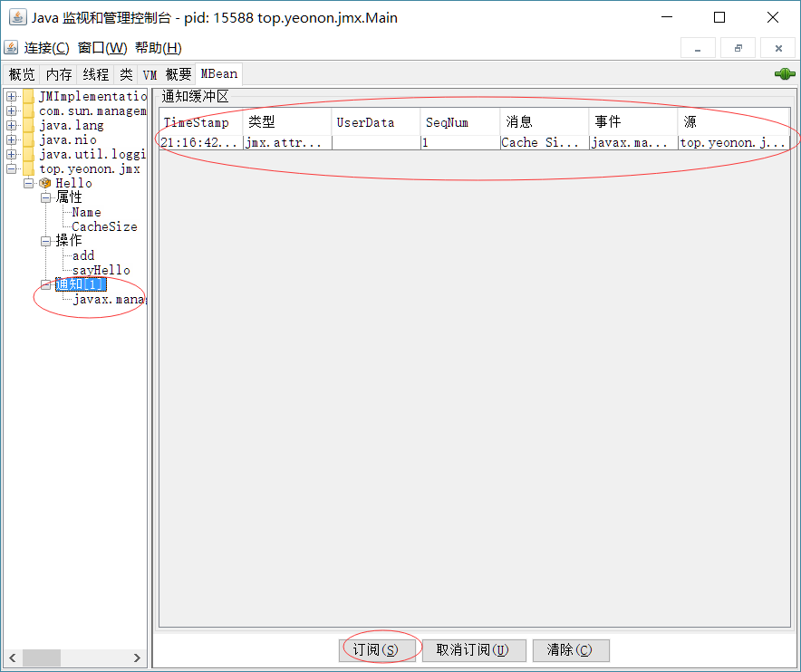Click the java.lang folder icon
801x672 pixels.
coord(29,125)
